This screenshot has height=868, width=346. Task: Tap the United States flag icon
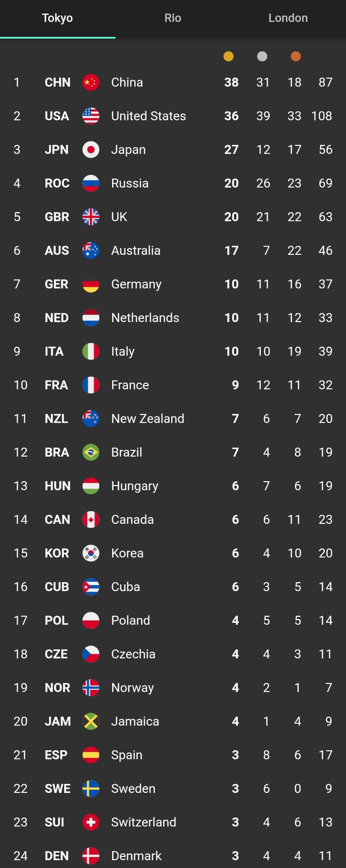91,116
